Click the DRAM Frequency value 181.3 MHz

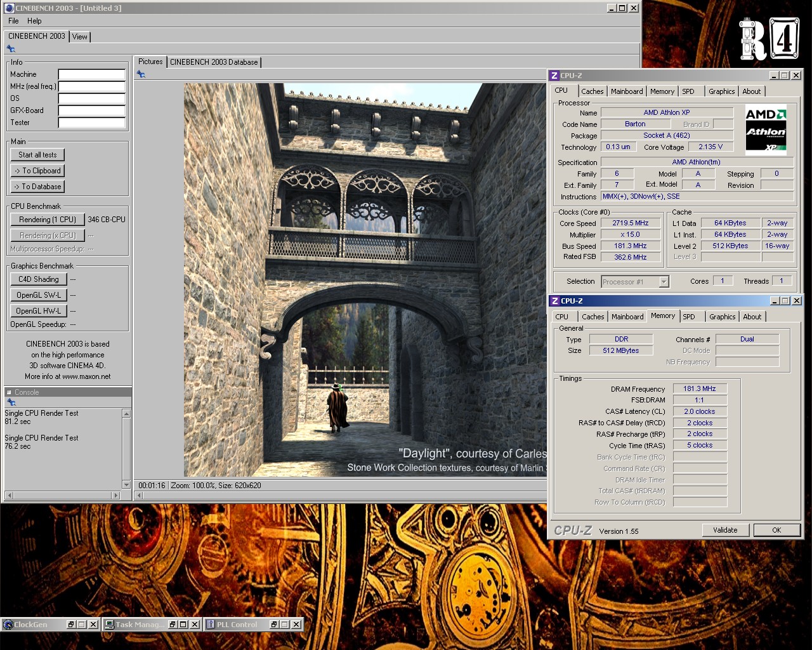pos(700,389)
